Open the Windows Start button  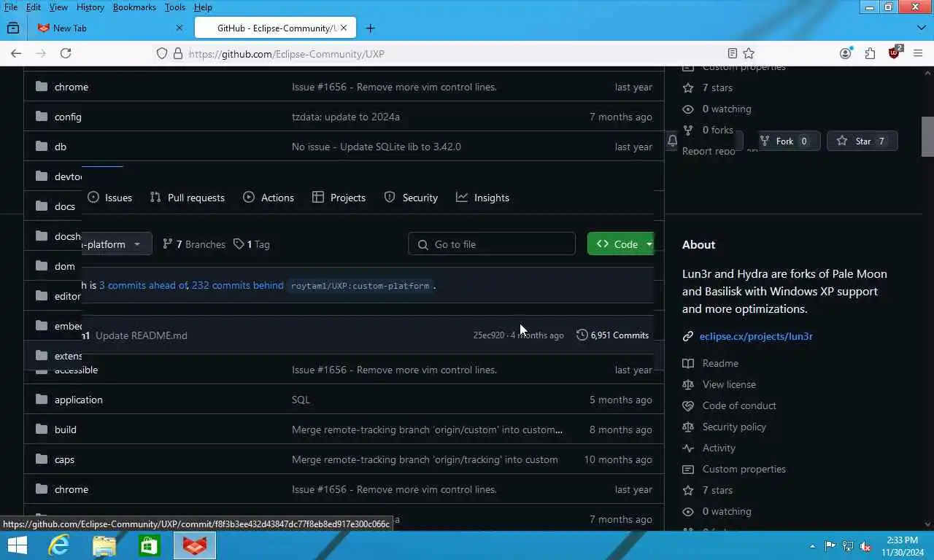pyautogui.click(x=17, y=545)
